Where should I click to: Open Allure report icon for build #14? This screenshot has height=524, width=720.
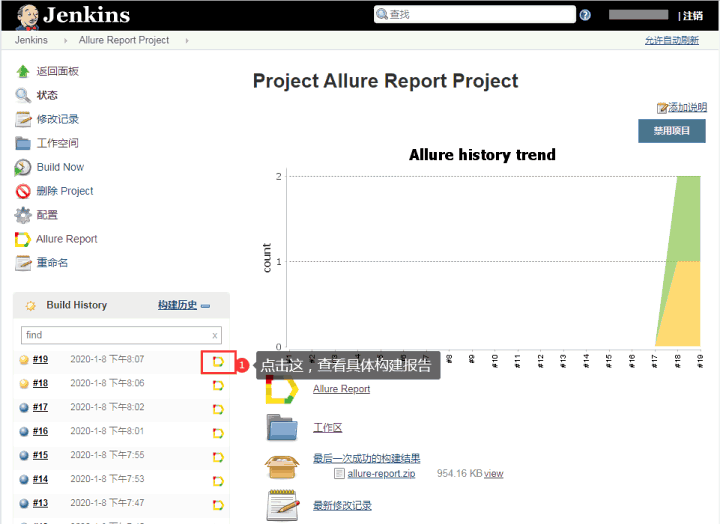219,481
